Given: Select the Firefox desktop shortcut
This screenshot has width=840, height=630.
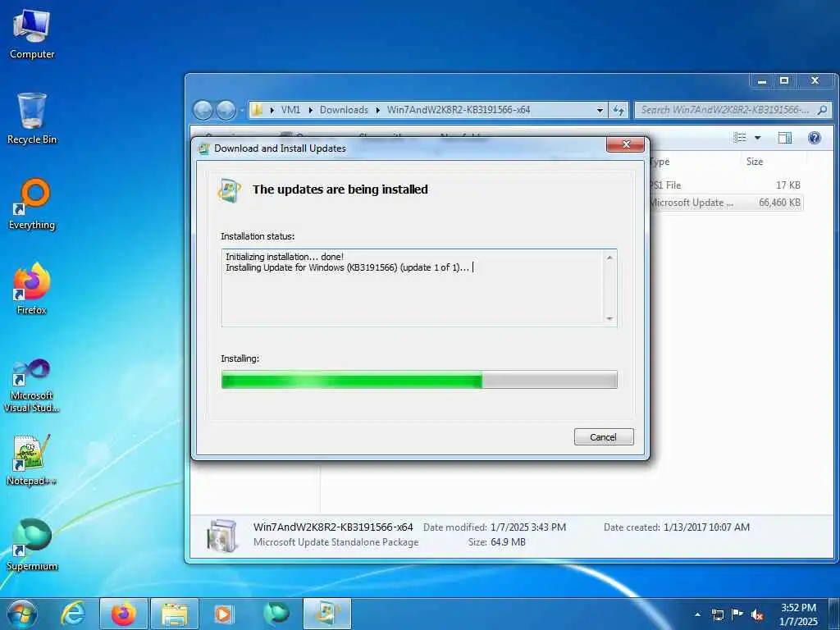Looking at the screenshot, I should (x=32, y=290).
